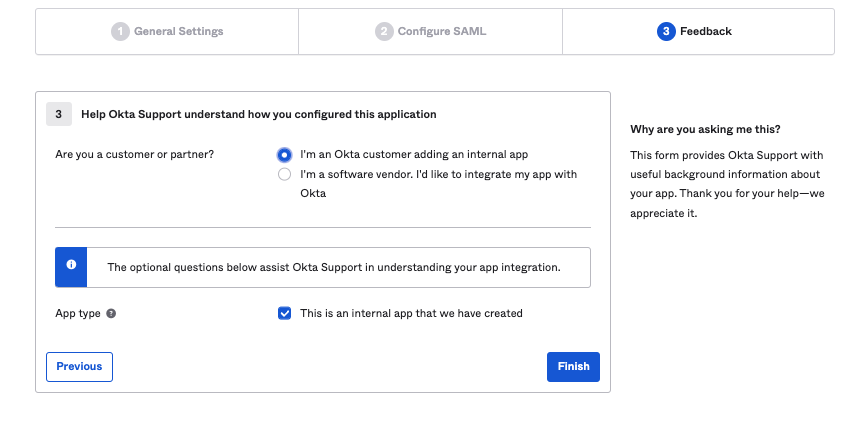Click the step 1 number circle icon

(120, 32)
